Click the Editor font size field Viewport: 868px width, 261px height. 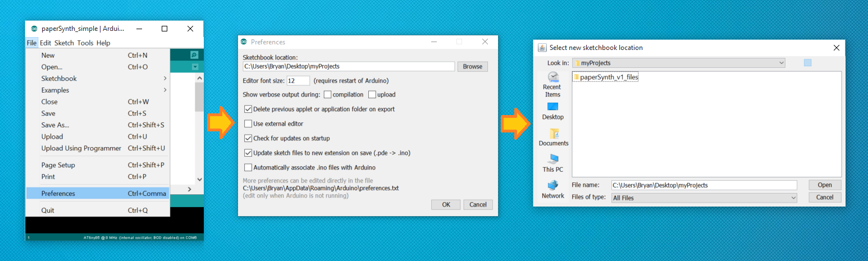[298, 81]
